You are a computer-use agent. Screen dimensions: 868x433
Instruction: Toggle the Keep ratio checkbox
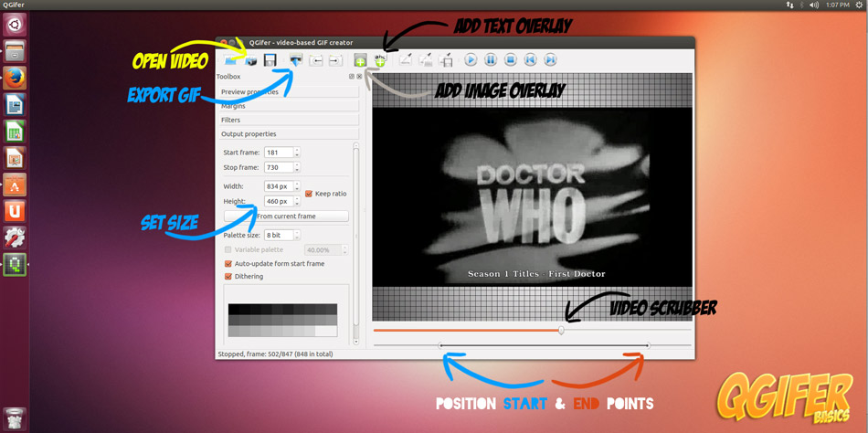(309, 194)
